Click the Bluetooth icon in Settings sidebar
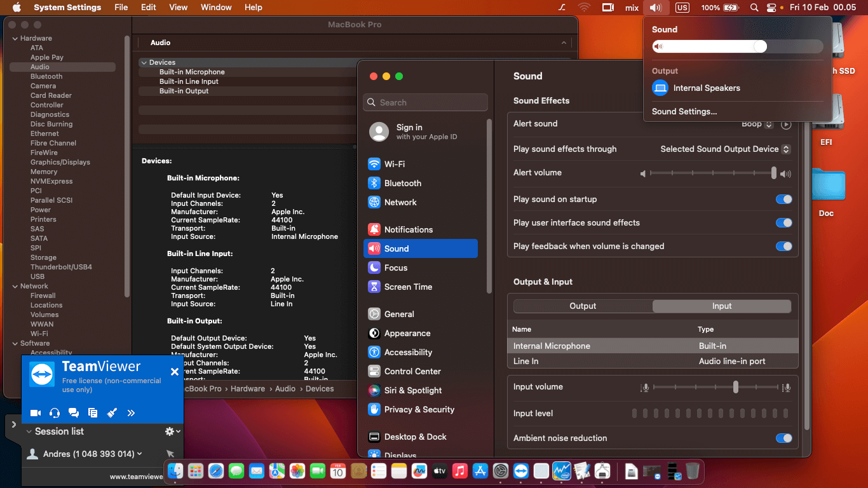868x488 pixels. [x=374, y=183]
